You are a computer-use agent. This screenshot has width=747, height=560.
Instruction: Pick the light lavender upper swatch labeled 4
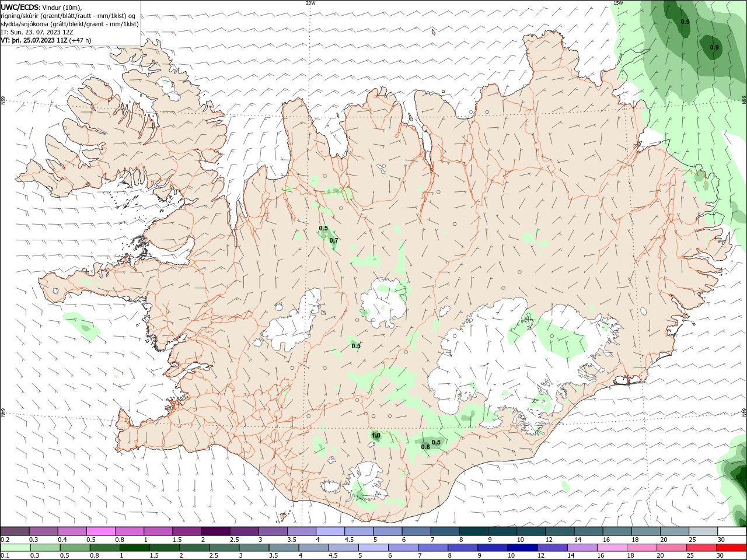pos(330,531)
